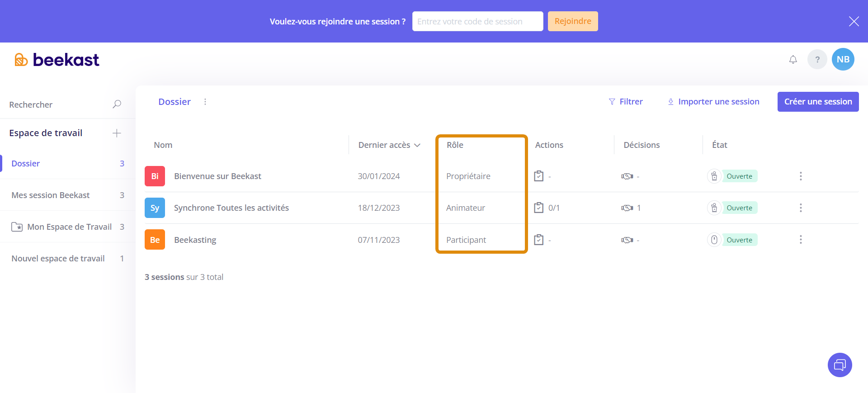This screenshot has height=393, width=868.
Task: Click state icon for Bienvenue sur Beekast
Action: (x=714, y=176)
